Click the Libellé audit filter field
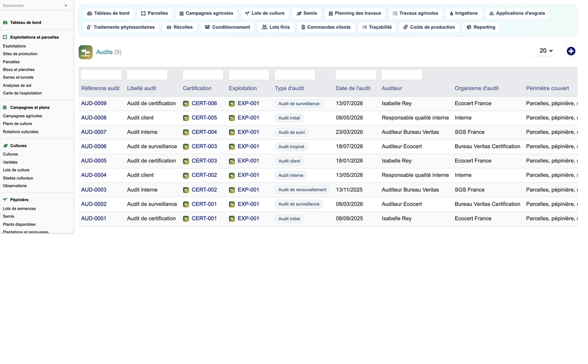The width and height of the screenshot is (588, 364). point(147,75)
